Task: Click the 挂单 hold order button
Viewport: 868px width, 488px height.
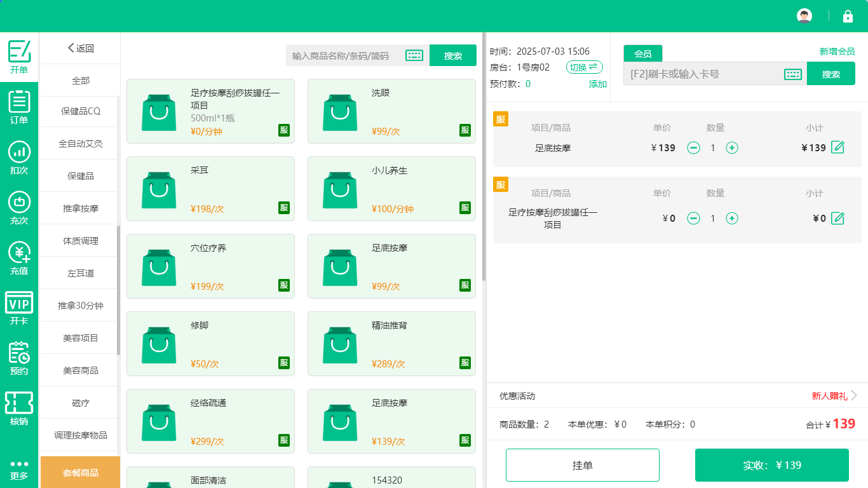Action: (x=582, y=465)
